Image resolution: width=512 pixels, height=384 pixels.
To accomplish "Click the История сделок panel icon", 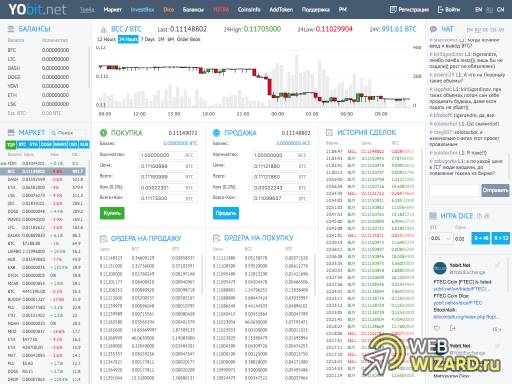I will pyautogui.click(x=329, y=133).
